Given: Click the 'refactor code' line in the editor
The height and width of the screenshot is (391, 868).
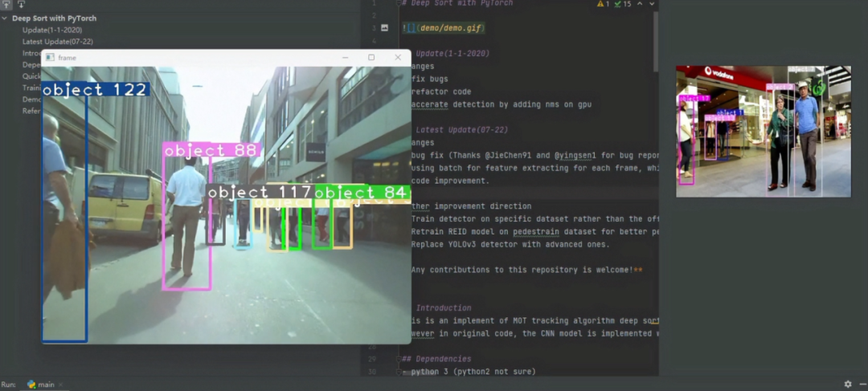Looking at the screenshot, I should coord(441,92).
